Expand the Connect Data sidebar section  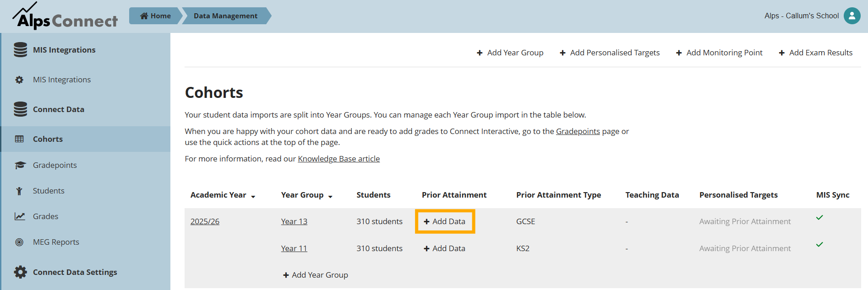[x=58, y=109]
